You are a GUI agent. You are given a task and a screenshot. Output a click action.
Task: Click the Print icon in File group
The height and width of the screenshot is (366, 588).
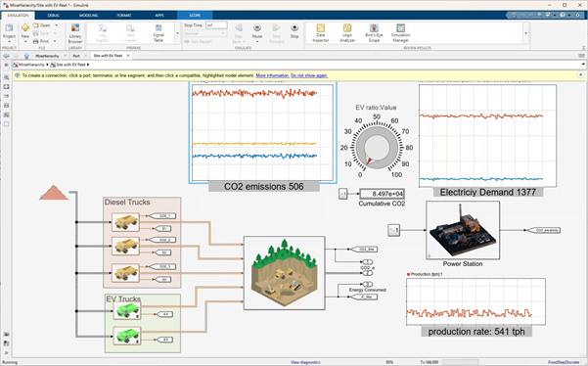pos(36,41)
